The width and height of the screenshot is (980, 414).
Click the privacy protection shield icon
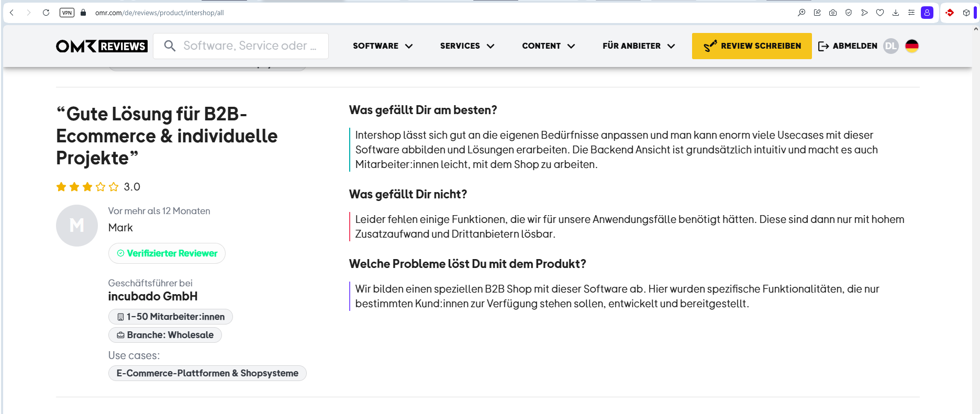pos(849,13)
